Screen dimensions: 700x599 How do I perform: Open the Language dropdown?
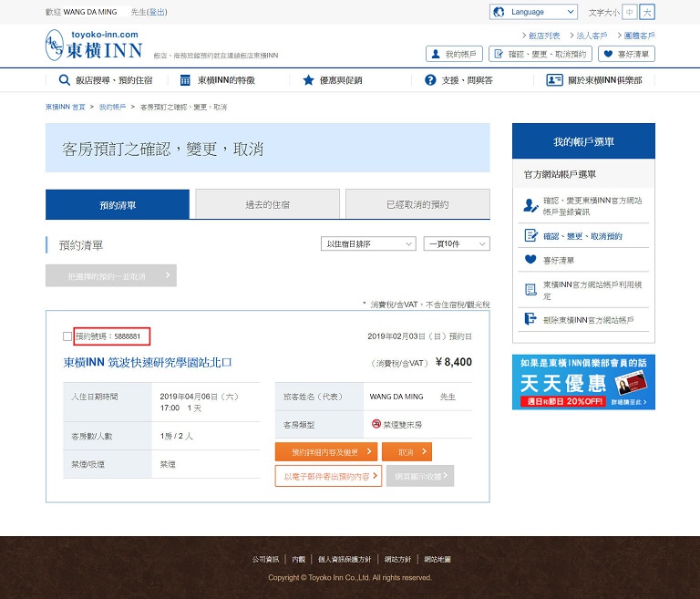point(533,12)
